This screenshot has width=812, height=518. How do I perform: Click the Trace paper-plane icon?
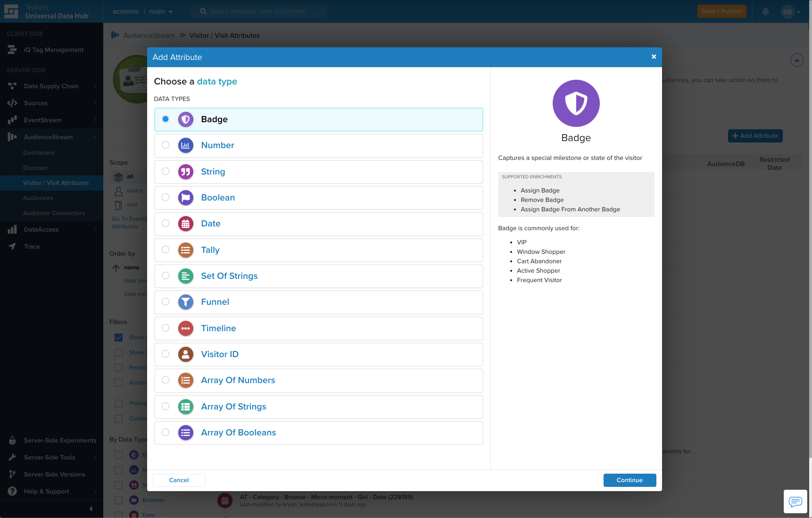(12, 246)
